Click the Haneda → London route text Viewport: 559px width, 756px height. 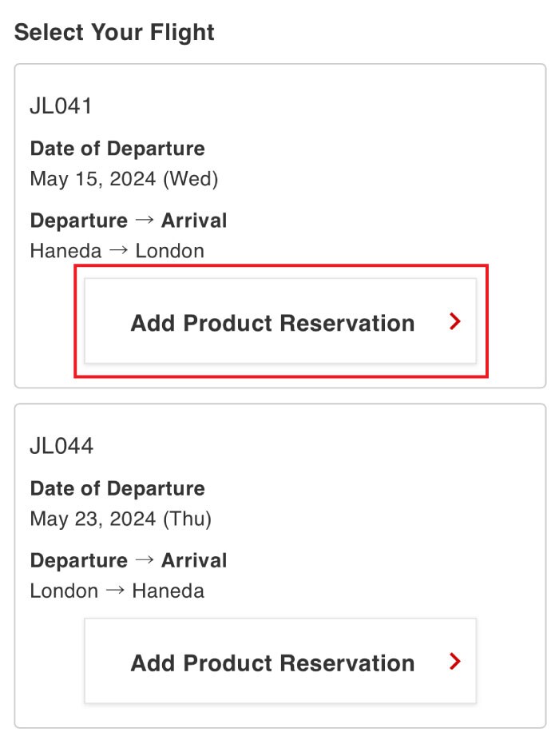(x=117, y=251)
